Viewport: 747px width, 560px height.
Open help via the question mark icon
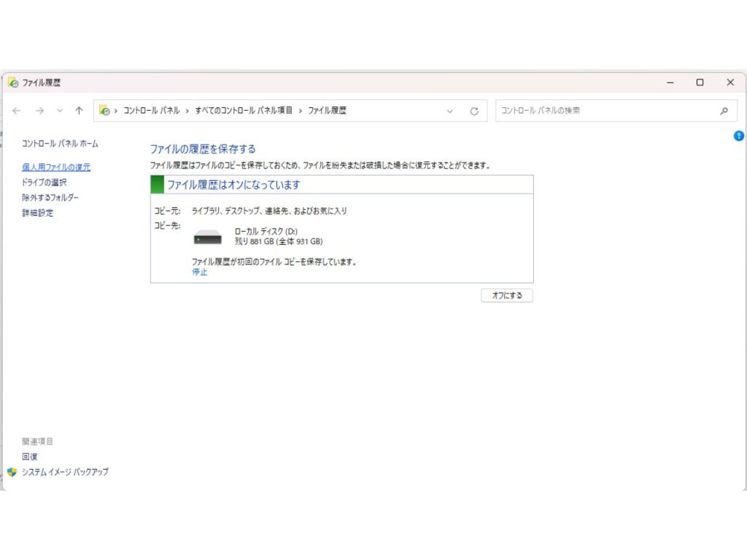pos(739,136)
